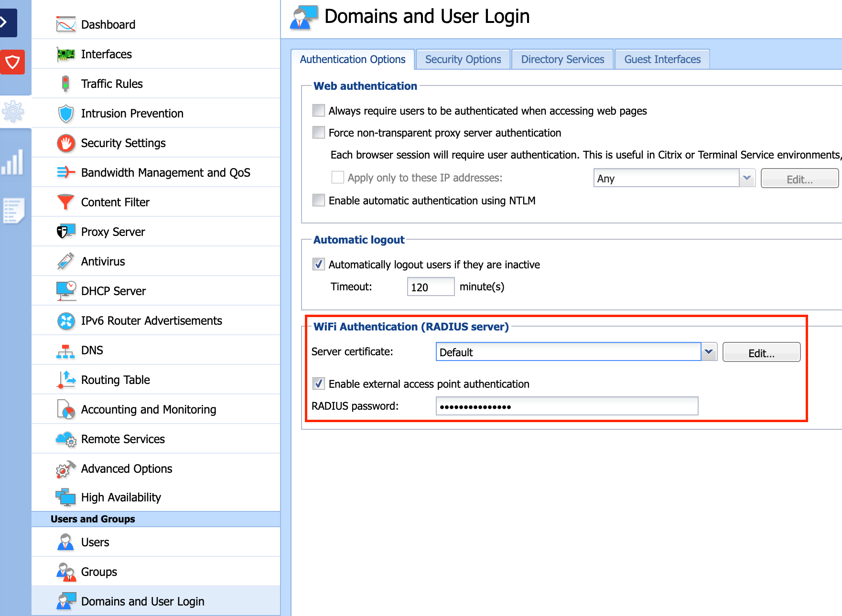Select the Content Filter funnel icon
This screenshot has height=616, width=842.
(x=65, y=202)
